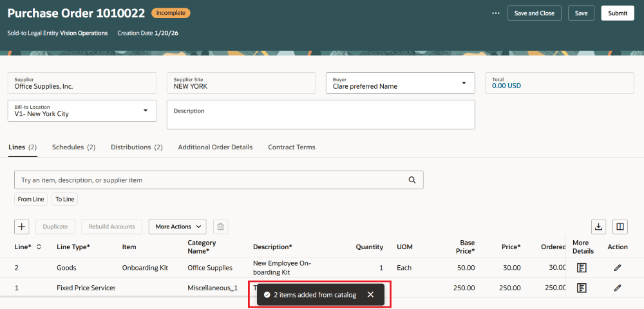Image resolution: width=644 pixels, height=309 pixels.
Task: Sort by Line column arrows
Action: point(39,247)
